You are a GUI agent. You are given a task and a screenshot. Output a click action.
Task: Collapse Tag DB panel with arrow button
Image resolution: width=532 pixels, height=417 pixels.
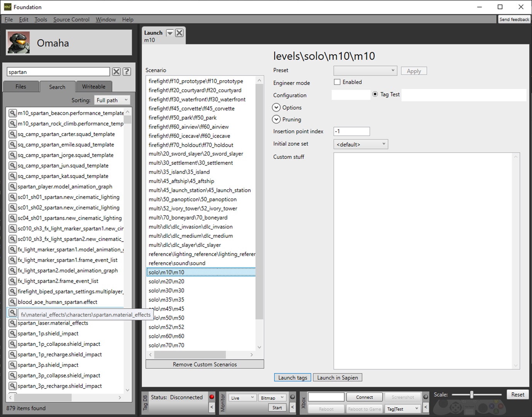212,407
